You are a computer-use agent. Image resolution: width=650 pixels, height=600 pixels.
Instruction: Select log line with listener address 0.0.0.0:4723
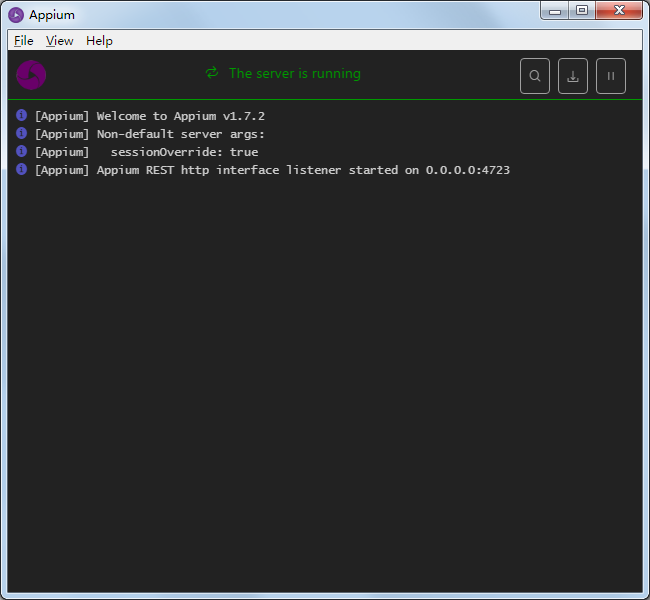click(x=272, y=170)
